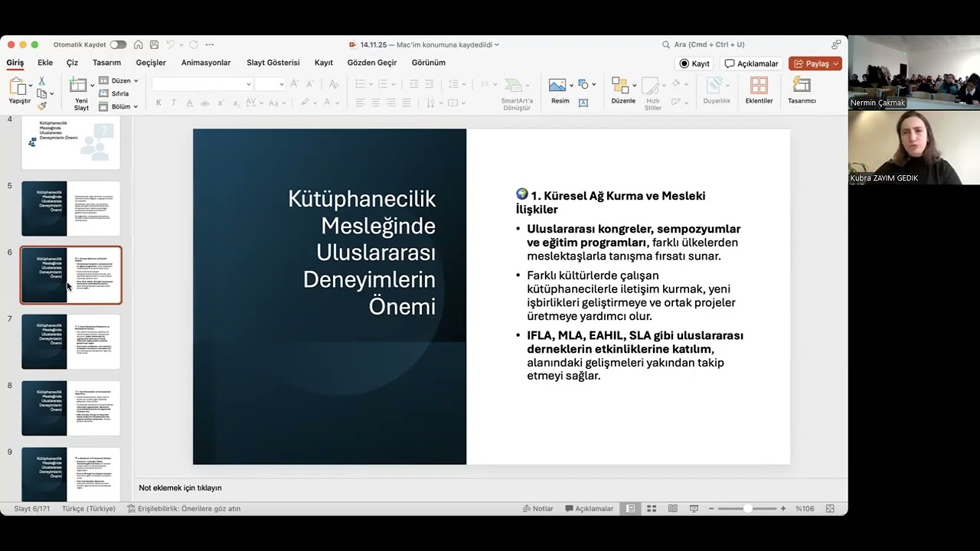Open the Slayt Gösterisi tab
980x551 pixels.
coord(273,63)
